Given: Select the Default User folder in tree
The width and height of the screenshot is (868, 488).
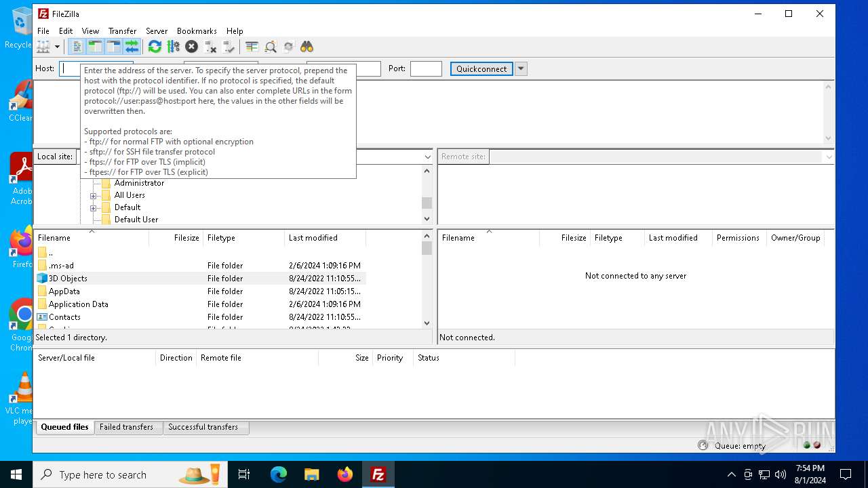Looking at the screenshot, I should 136,220.
